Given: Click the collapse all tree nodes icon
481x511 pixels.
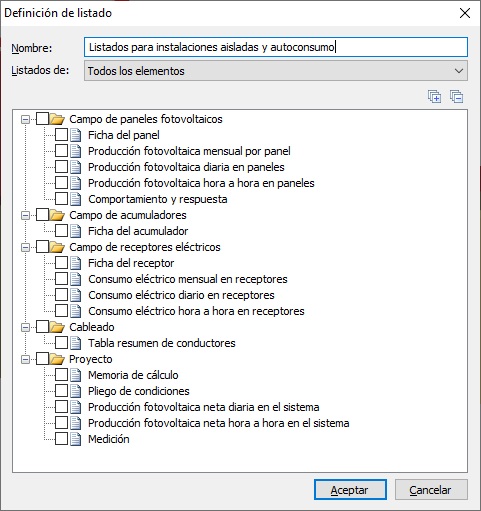Looking at the screenshot, I should (x=456, y=97).
